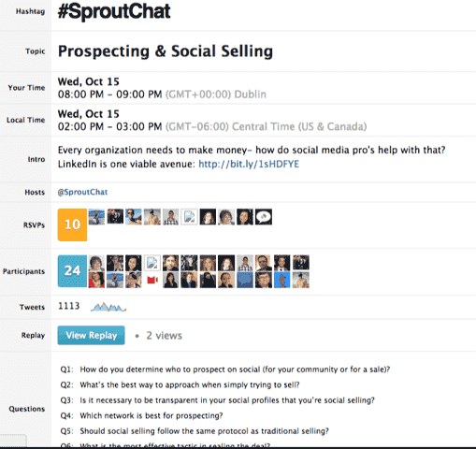The image size is (476, 449).
Task: Click the 1113 tweets count
Action: [69, 306]
